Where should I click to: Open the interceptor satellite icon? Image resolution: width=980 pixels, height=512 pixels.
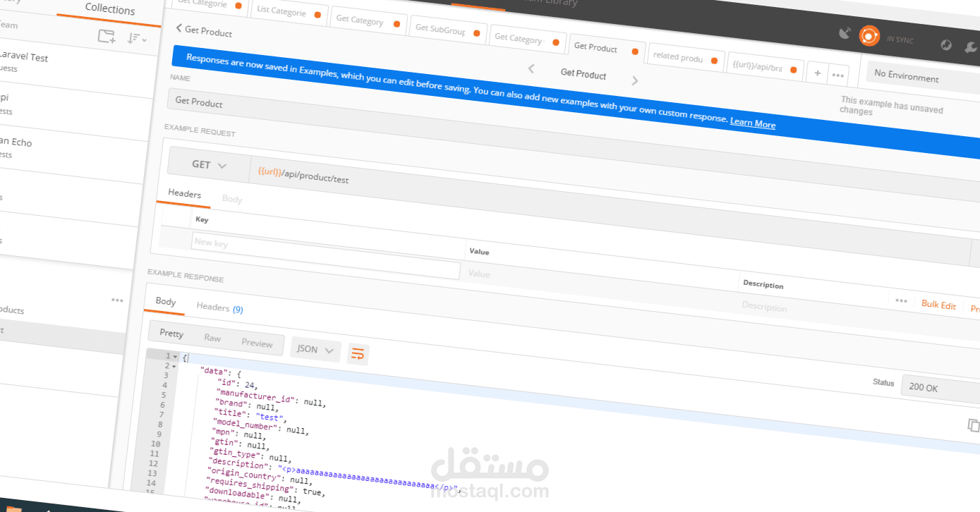point(845,33)
